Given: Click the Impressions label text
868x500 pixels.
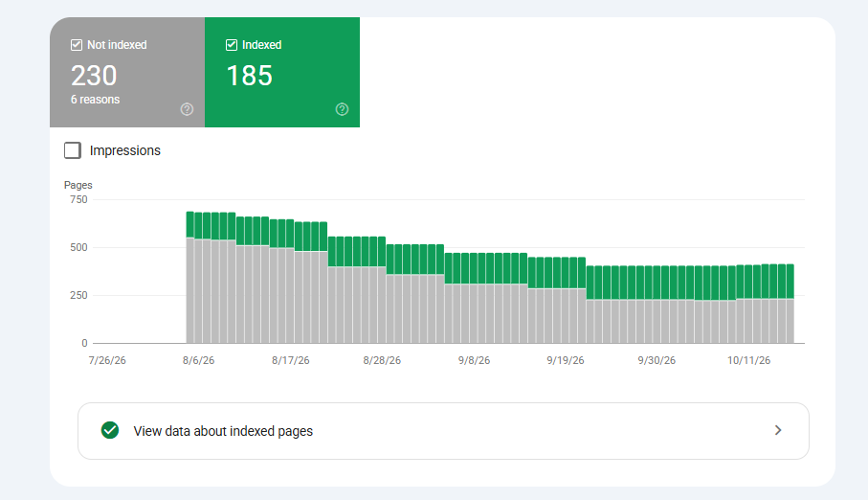Looking at the screenshot, I should click(125, 150).
